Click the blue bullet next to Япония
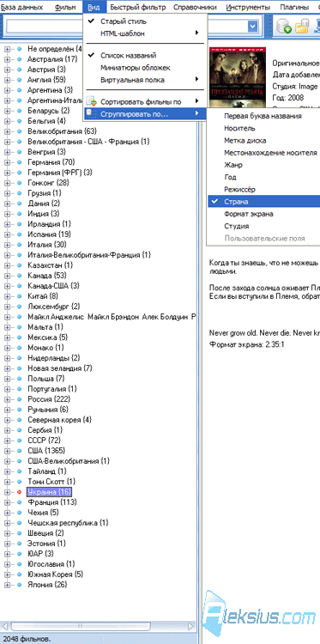 click(x=19, y=585)
